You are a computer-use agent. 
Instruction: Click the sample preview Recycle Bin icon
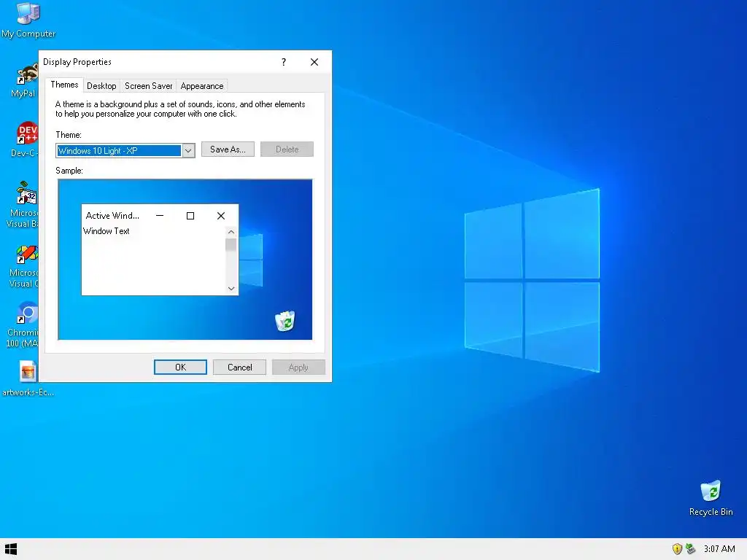[285, 321]
